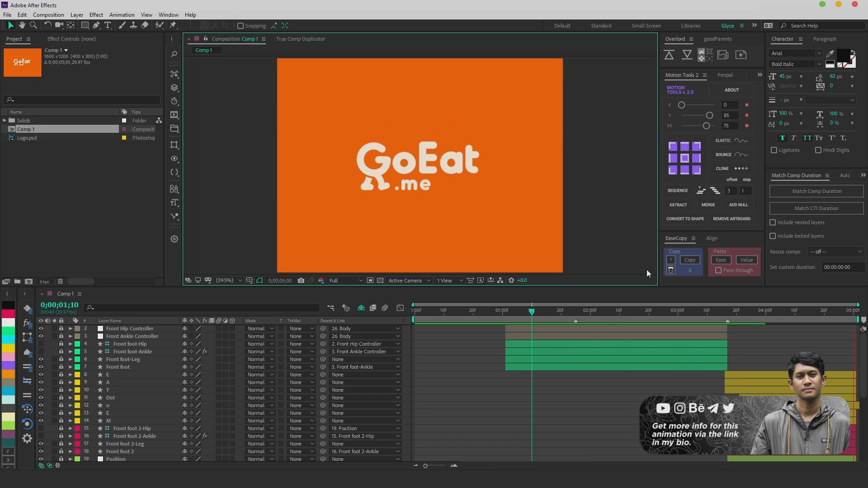The height and width of the screenshot is (488, 868).
Task: Select the Puppet Pin tool
Action: click(173, 25)
